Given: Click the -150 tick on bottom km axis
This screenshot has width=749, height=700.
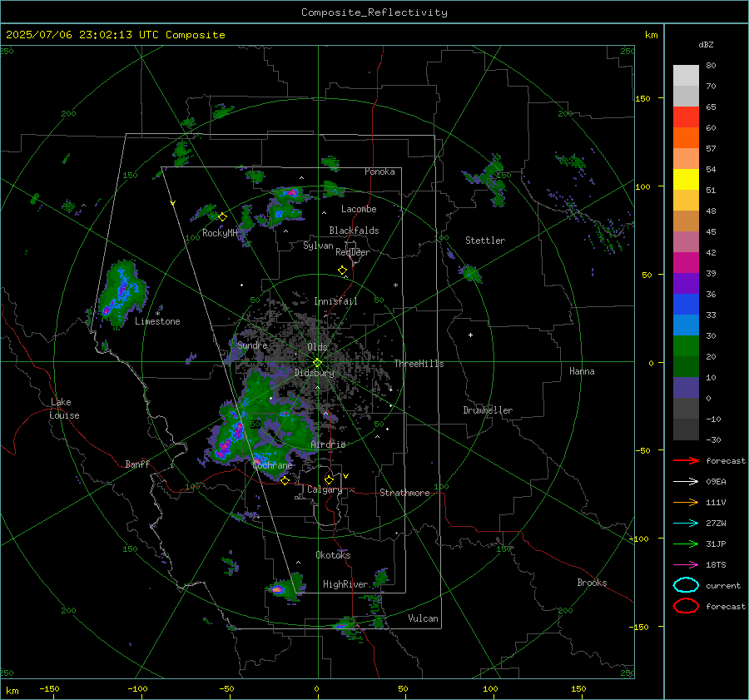Looking at the screenshot, I should pos(49,688).
